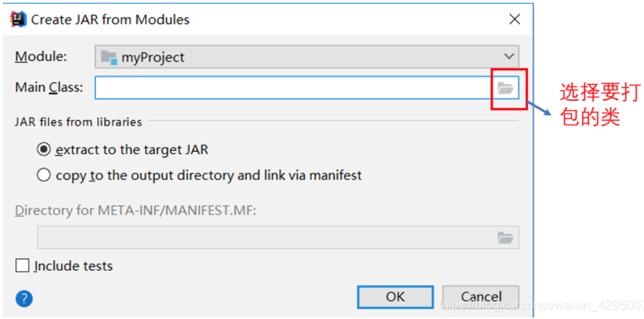Browse for the main class using folder icon

coord(505,88)
